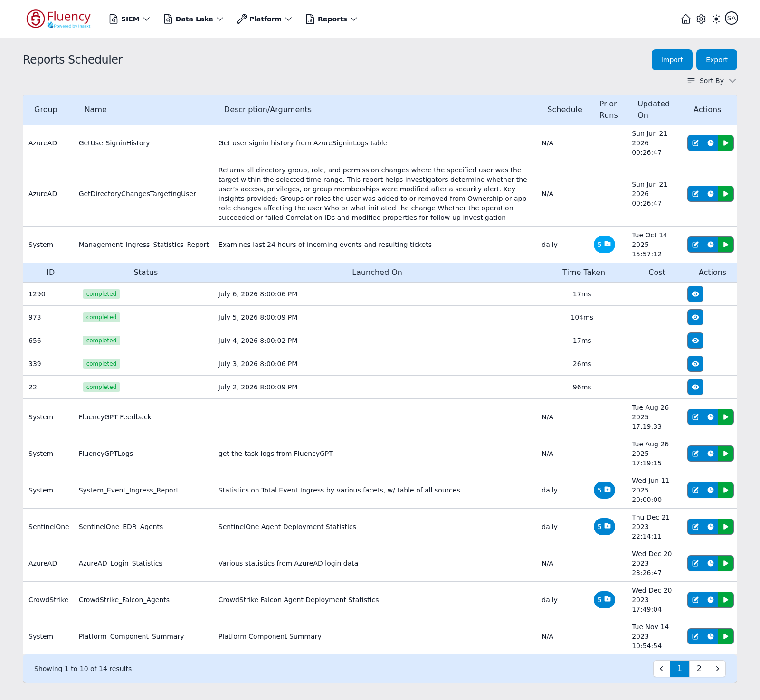Run the CrowdStrike_Falcon_Agents report
760x700 pixels.
(726, 600)
